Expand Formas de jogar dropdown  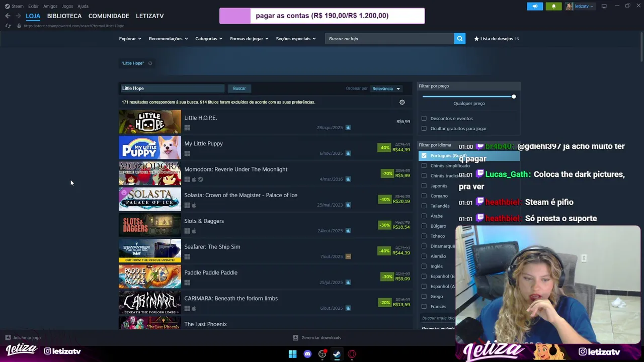249,39
